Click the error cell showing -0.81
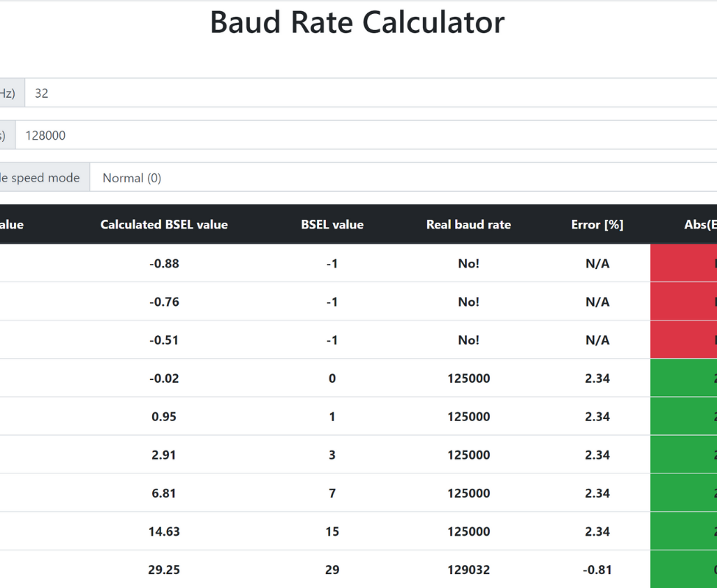 click(597, 570)
